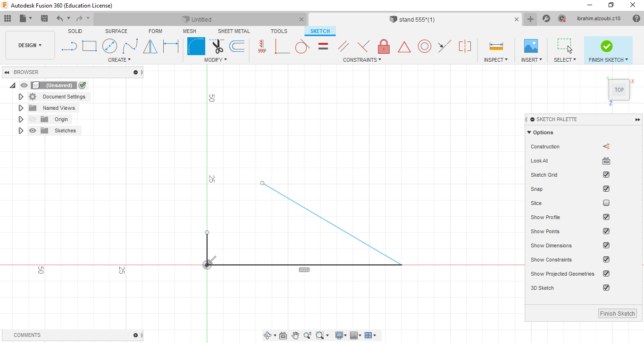
Task: Toggle visibility of Sketches folder
Action: click(x=33, y=131)
